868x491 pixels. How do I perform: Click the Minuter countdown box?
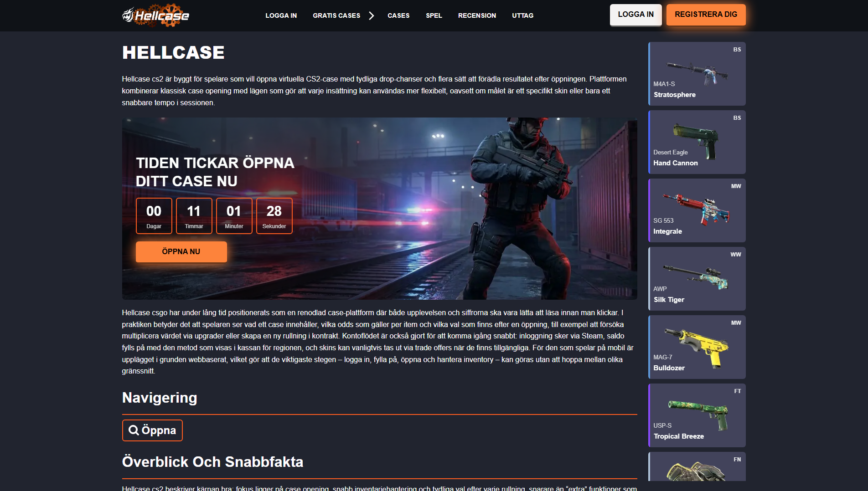[234, 216]
